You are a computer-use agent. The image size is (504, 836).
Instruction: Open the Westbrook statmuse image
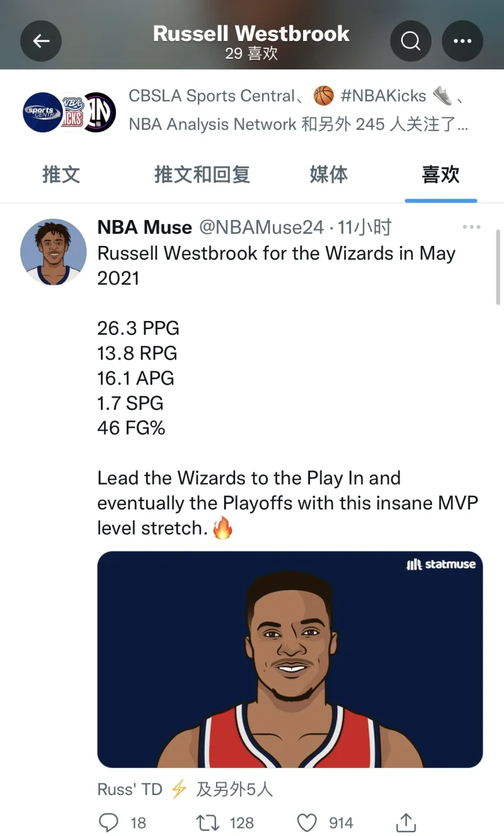pos(290,659)
